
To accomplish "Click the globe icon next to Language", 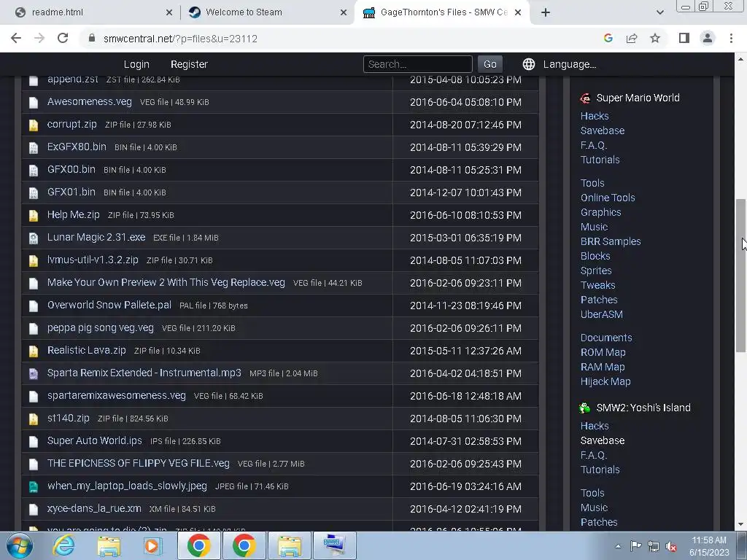I will 529,64.
